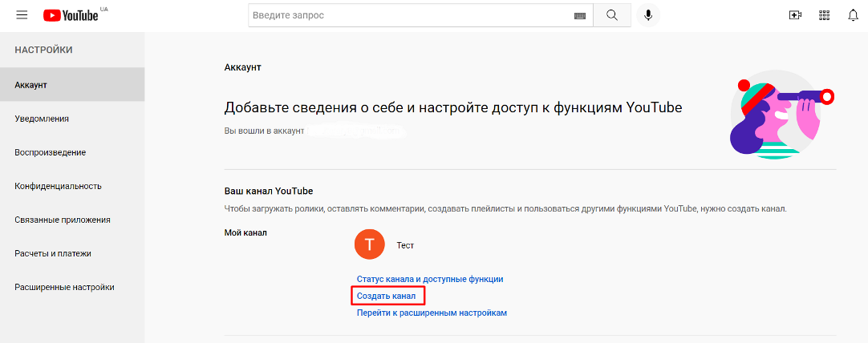Click the create video camera icon

pyautogui.click(x=795, y=15)
